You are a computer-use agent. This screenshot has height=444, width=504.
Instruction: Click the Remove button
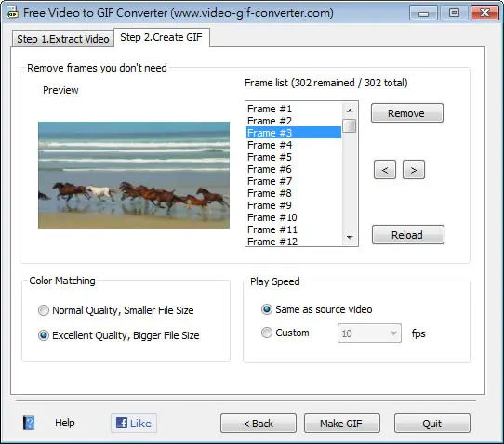click(x=407, y=113)
